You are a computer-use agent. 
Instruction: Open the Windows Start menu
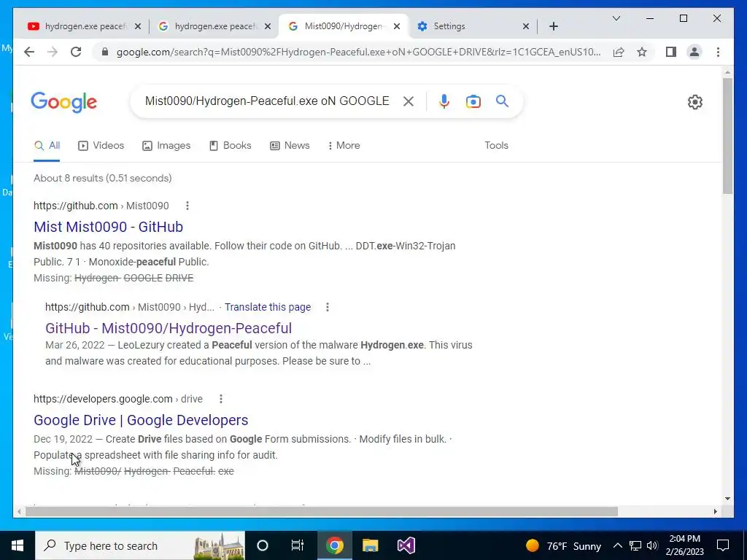[18, 545]
